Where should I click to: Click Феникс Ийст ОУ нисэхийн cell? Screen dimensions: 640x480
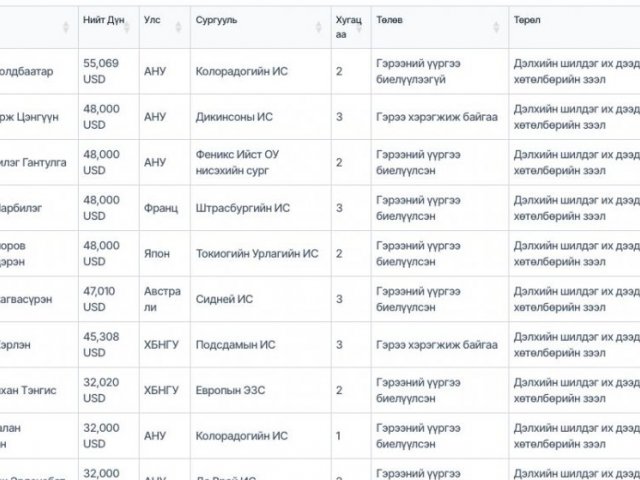click(260, 162)
